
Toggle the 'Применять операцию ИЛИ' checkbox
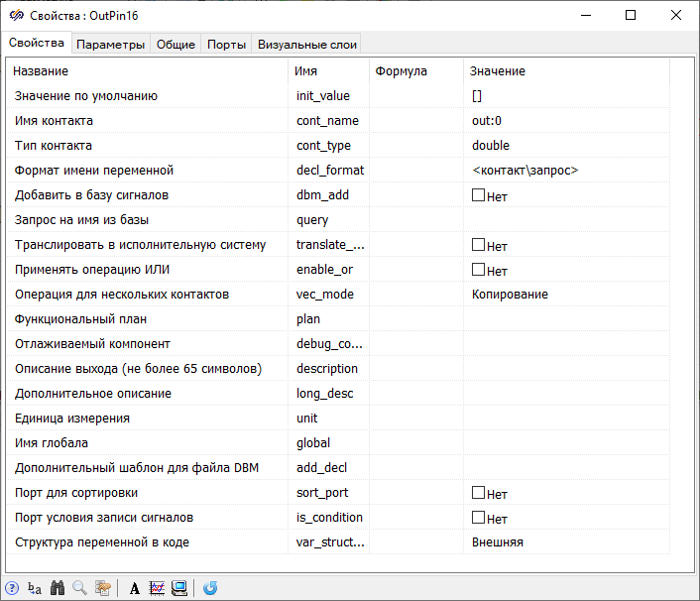[x=478, y=270]
